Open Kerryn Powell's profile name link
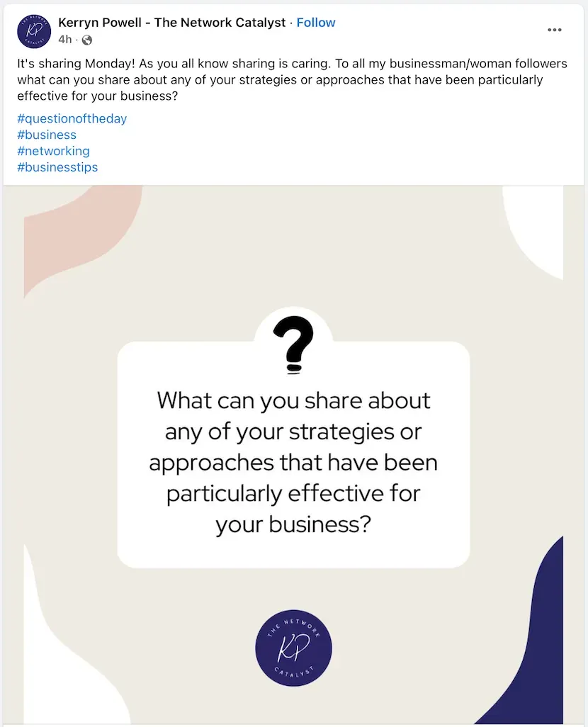The width and height of the screenshot is (588, 727). pos(170,22)
